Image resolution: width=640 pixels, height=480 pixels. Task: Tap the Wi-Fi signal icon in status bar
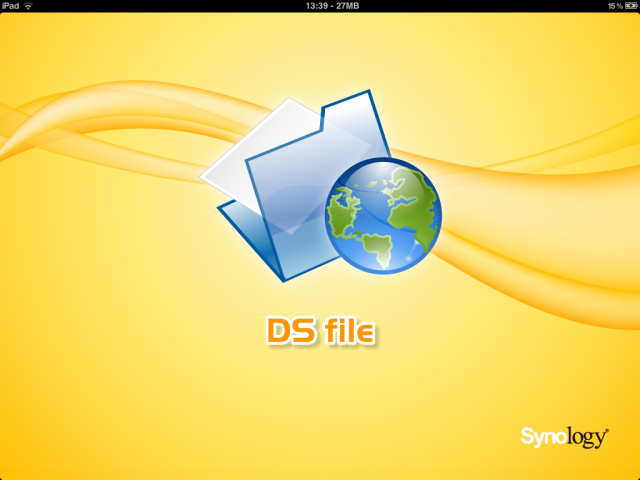pyautogui.click(x=28, y=6)
